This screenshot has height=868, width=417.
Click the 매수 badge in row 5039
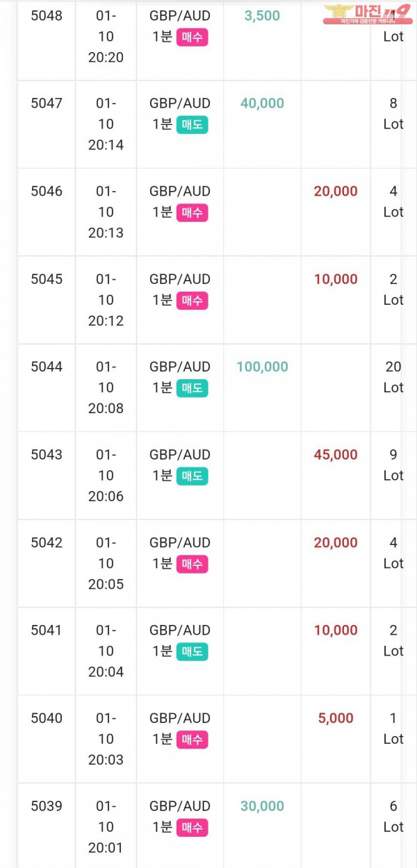tap(192, 828)
